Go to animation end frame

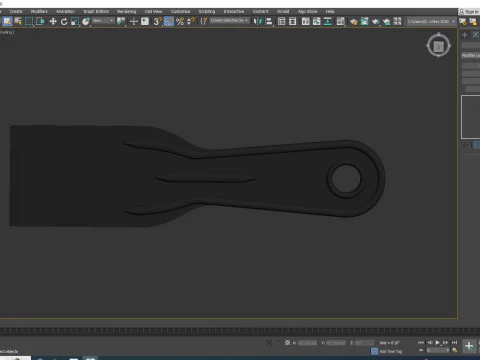click(x=454, y=343)
